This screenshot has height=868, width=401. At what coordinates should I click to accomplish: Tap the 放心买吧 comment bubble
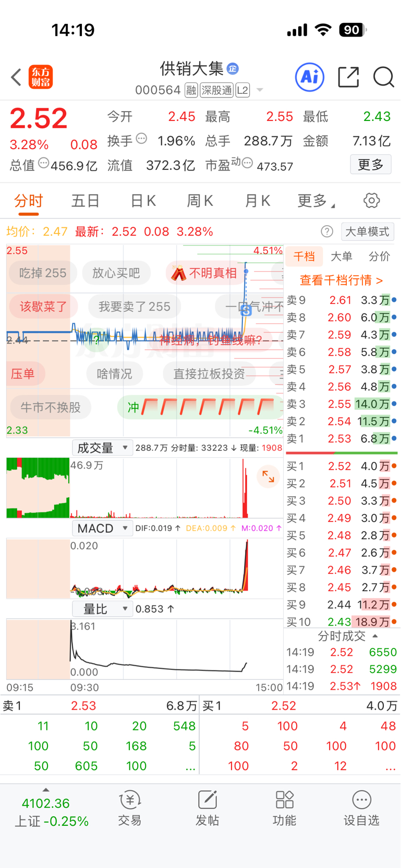(x=116, y=273)
